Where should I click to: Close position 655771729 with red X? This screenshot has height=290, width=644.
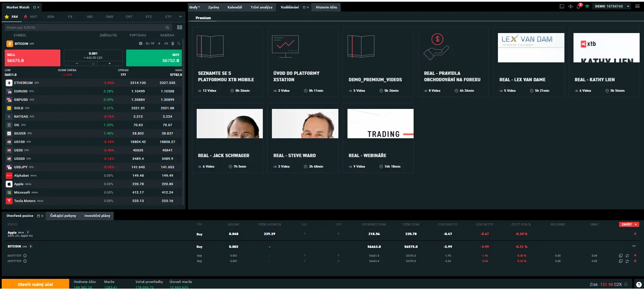point(635,261)
